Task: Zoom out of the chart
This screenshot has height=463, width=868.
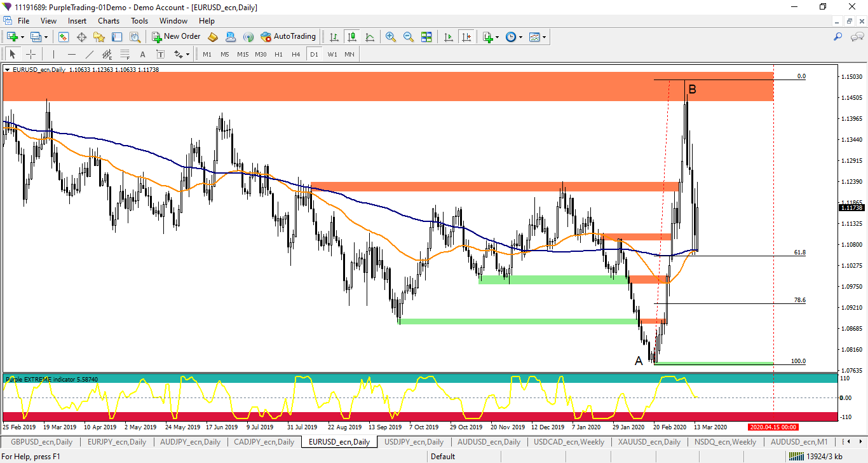Action: coord(409,37)
